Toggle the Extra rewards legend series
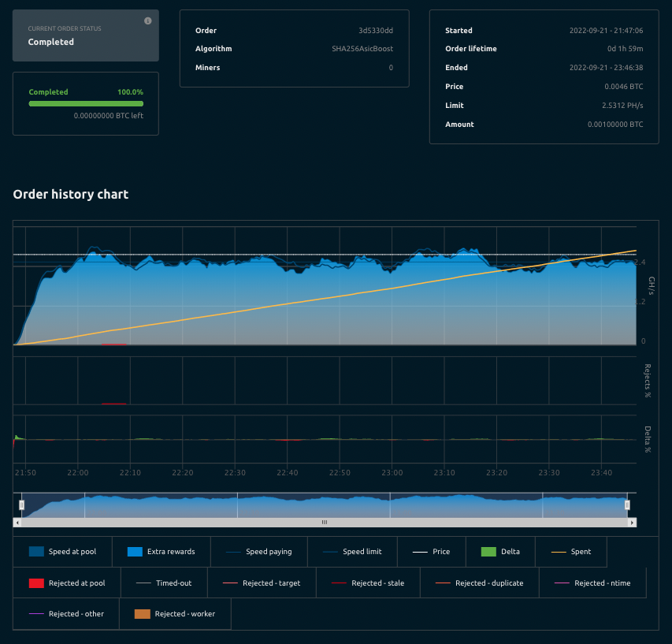Viewport: 672px width, 644px height. pyautogui.click(x=162, y=552)
